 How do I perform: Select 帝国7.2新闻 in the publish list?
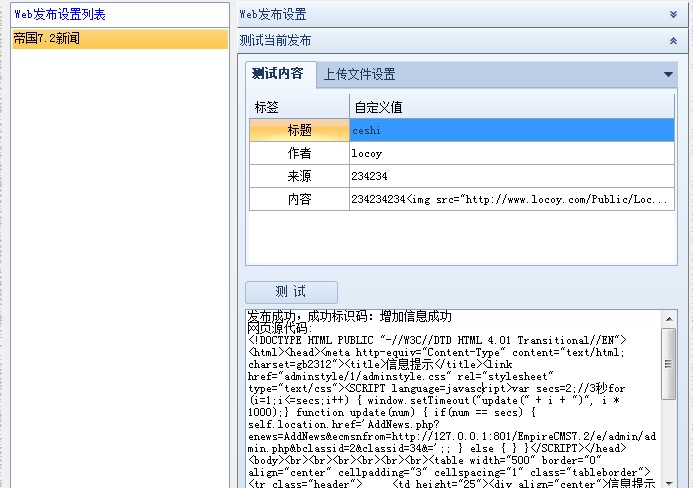point(120,38)
